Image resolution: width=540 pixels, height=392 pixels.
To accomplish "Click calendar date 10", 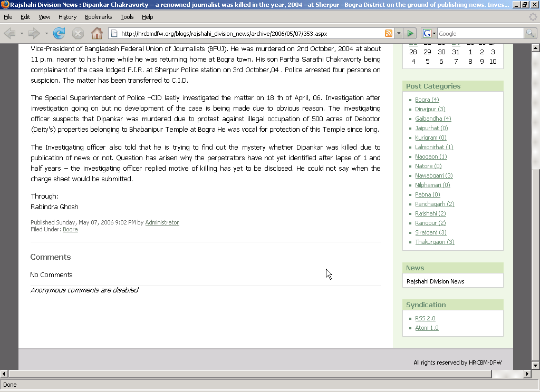I will 493,61.
